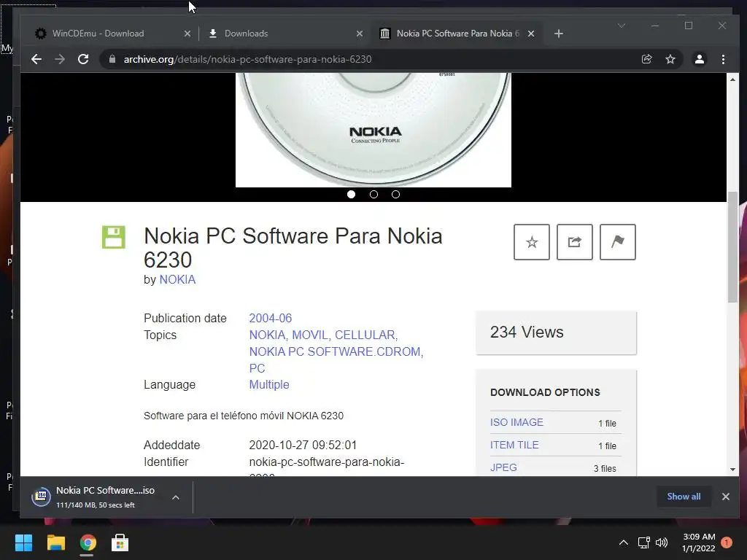This screenshot has width=747, height=560.
Task: Favorite this item with star button
Action: click(532, 242)
